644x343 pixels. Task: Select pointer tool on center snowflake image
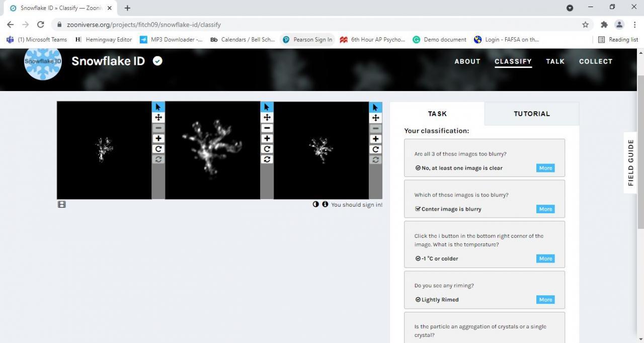[267, 107]
